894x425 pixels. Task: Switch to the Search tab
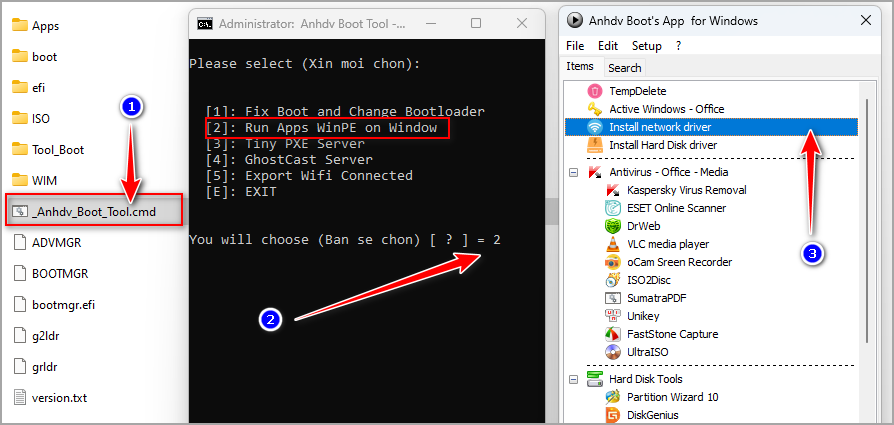624,68
